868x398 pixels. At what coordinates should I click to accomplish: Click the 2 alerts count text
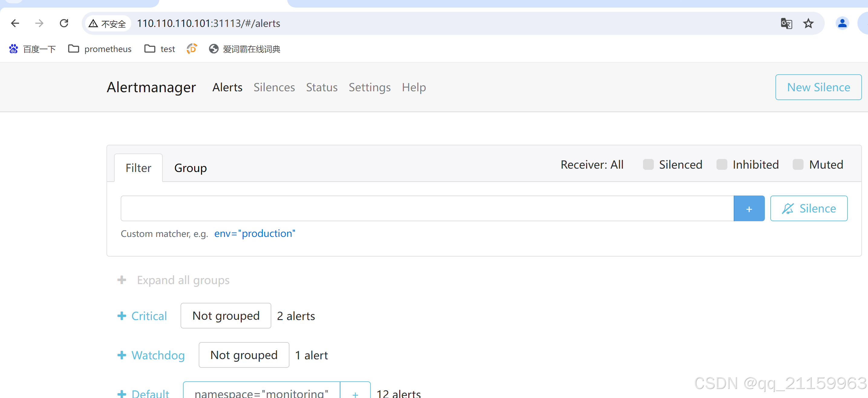[296, 316]
